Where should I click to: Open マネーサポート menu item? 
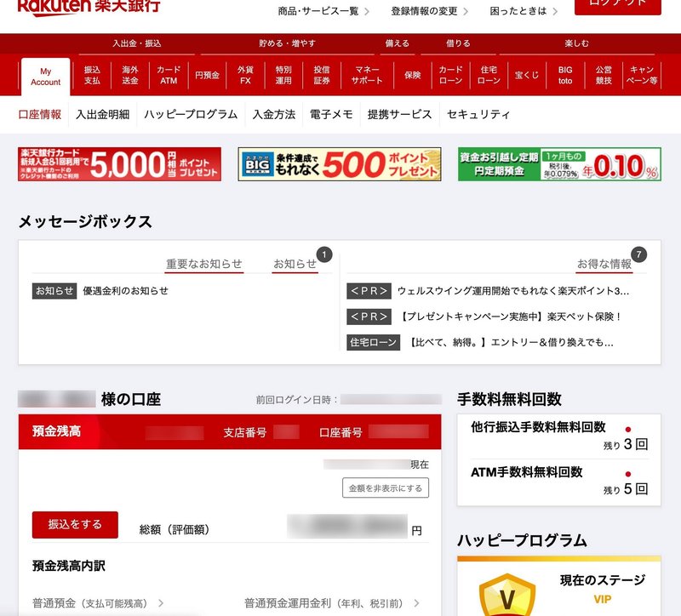pyautogui.click(x=367, y=75)
